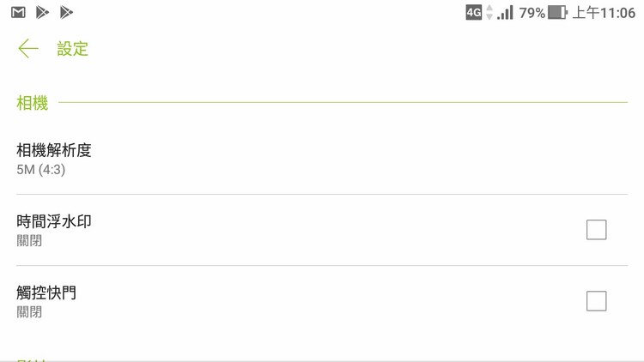This screenshot has width=644, height=362.
Task: Tap the first Play Store notification icon
Action: point(42,12)
